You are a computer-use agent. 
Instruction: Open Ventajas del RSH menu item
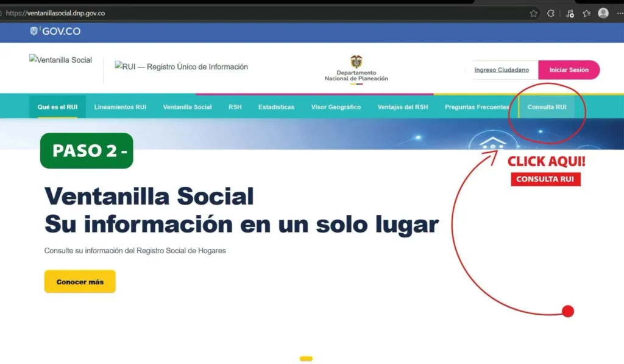point(403,107)
